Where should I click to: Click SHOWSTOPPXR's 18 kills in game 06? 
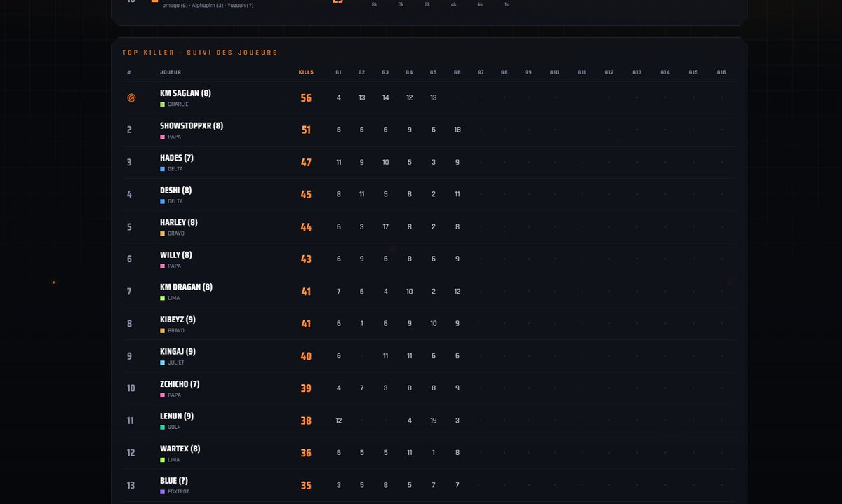point(457,130)
